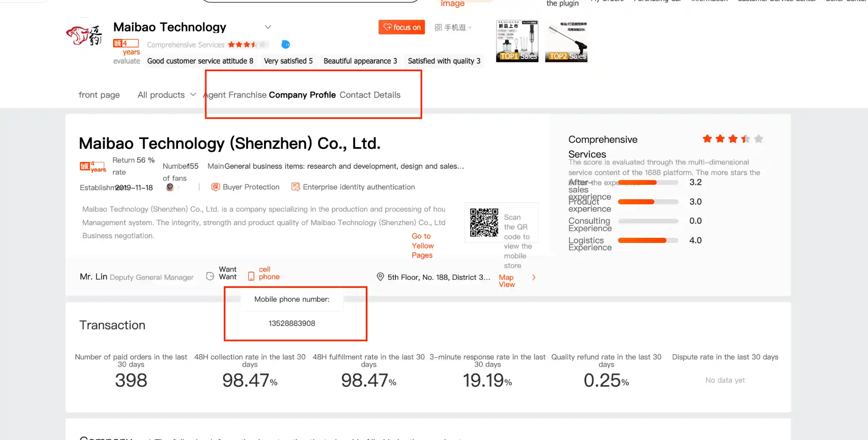
Task: Click the QR code image
Action: [484, 223]
